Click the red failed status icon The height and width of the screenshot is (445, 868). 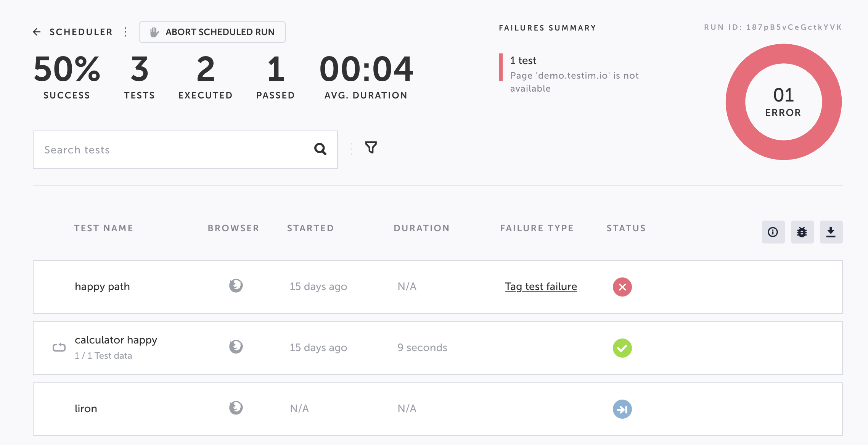[622, 287]
